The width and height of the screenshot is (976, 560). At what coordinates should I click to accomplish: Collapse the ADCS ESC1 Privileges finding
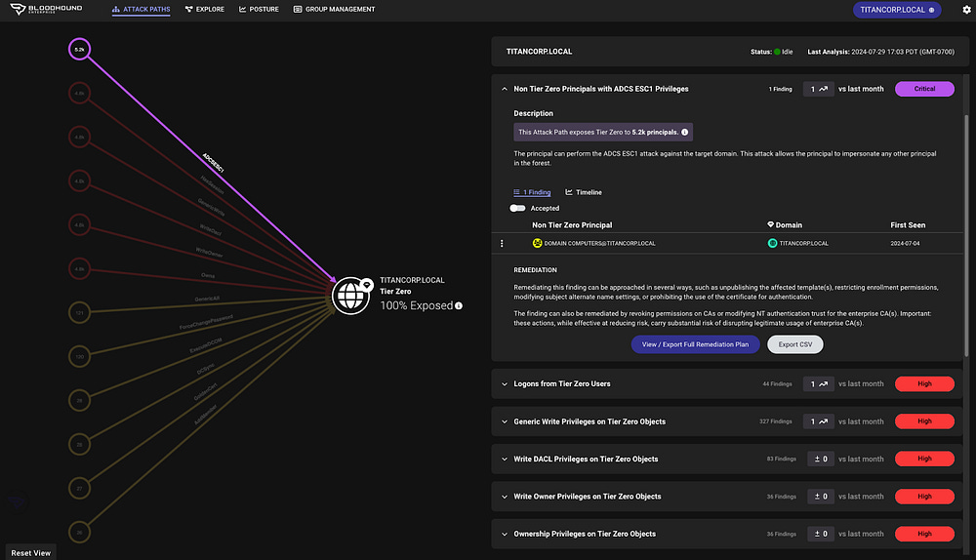[505, 89]
